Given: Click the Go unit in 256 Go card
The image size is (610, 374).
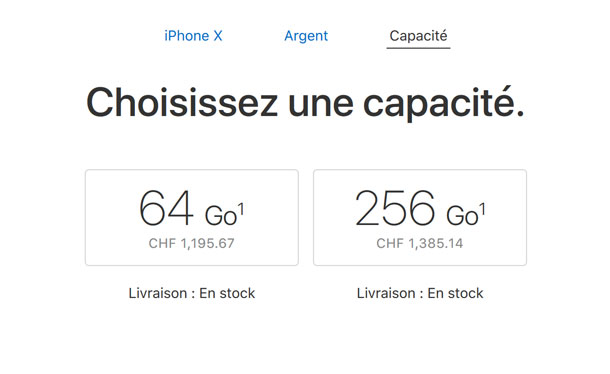Looking at the screenshot, I should pyautogui.click(x=462, y=216).
